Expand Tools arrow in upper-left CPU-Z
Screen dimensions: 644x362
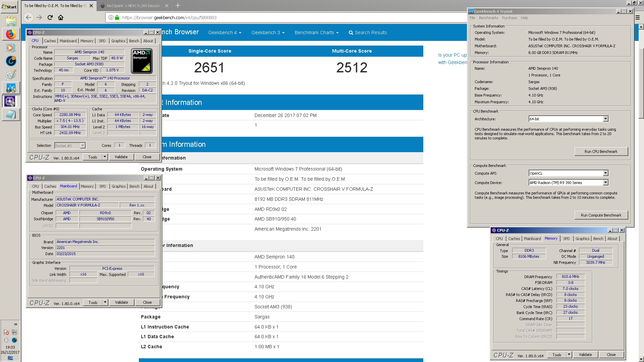tap(105, 157)
